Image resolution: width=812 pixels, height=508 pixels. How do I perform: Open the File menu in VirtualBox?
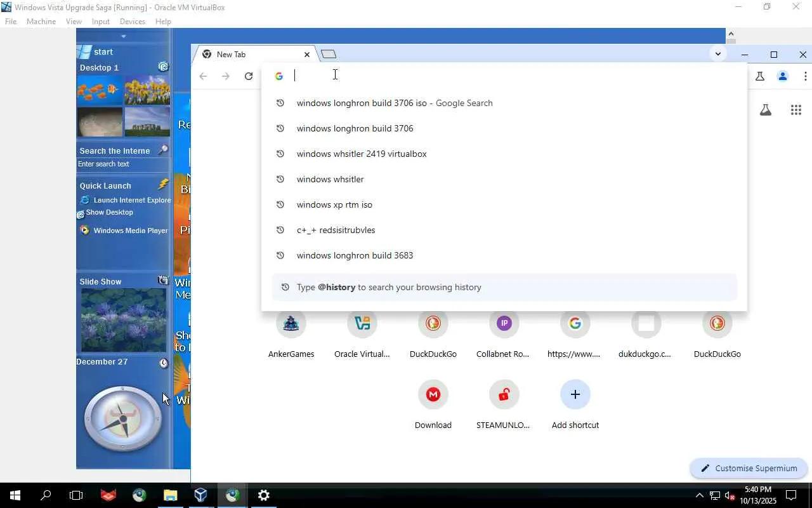tap(11, 21)
